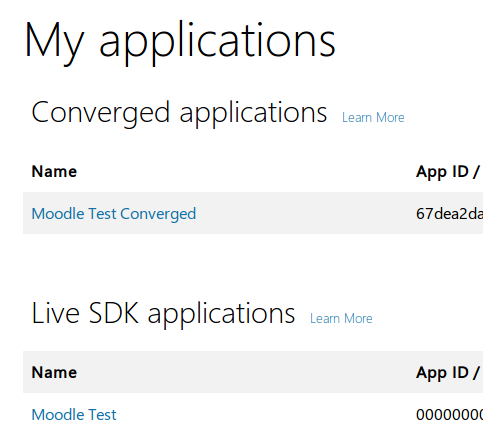Click empty space in the Moodle Test row

click(x=267, y=414)
